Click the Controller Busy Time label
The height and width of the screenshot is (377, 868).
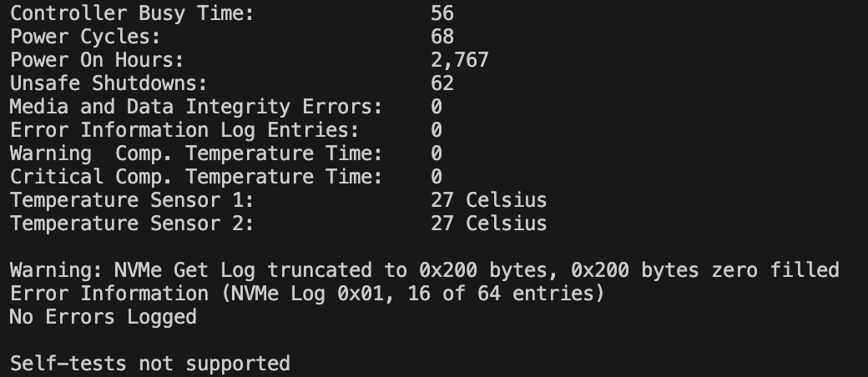tap(132, 13)
